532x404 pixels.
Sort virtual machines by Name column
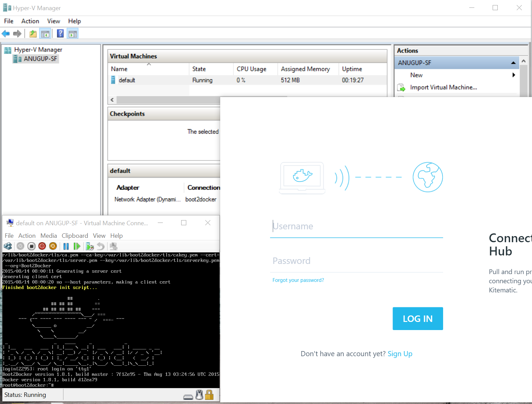(149, 69)
